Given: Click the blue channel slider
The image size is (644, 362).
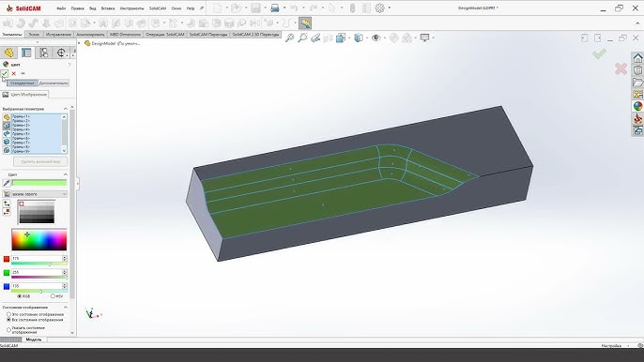Looking at the screenshot, I should coord(39,291).
